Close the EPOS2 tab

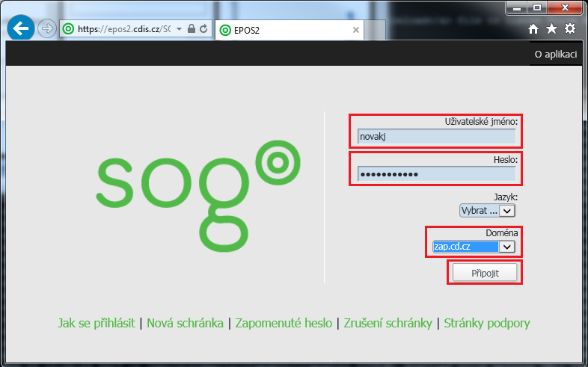pyautogui.click(x=356, y=30)
